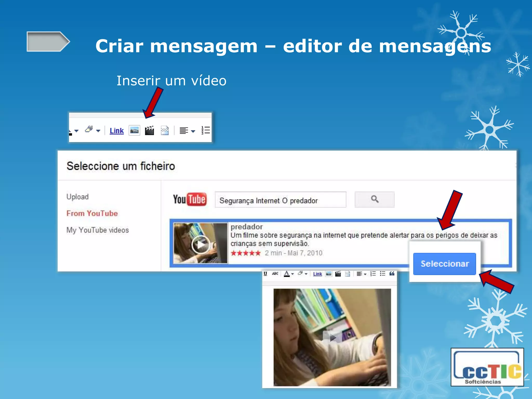This screenshot has height=399, width=532.
Task: Click the ccTIC Softciências logo
Action: tap(487, 367)
